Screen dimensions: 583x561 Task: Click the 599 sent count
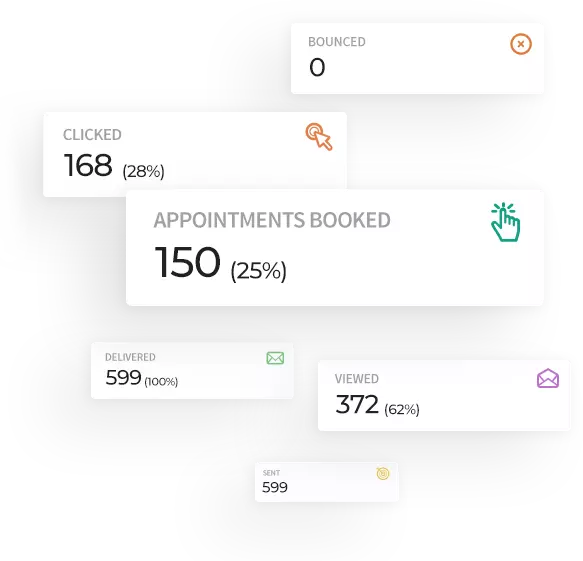pos(275,487)
